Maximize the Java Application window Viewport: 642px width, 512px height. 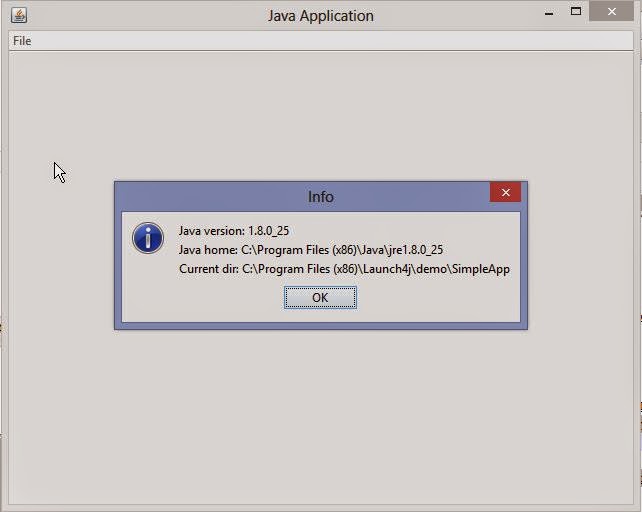pyautogui.click(x=576, y=11)
